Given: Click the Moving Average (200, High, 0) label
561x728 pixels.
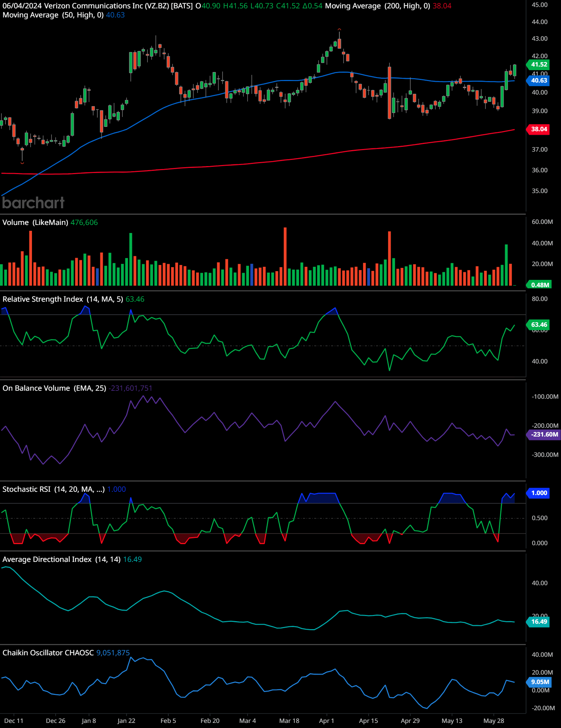Looking at the screenshot, I should (378, 6).
